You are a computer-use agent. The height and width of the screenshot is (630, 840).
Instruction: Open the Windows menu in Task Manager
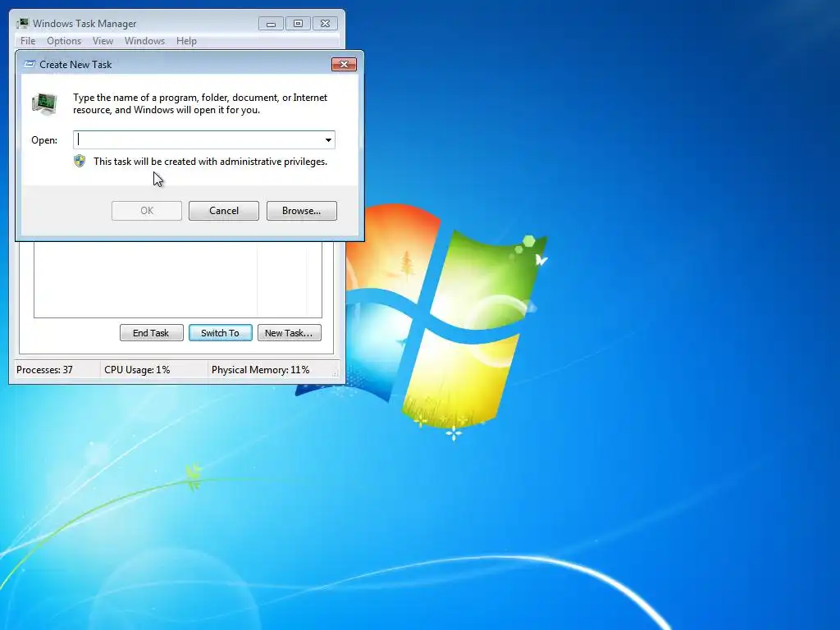(x=144, y=41)
